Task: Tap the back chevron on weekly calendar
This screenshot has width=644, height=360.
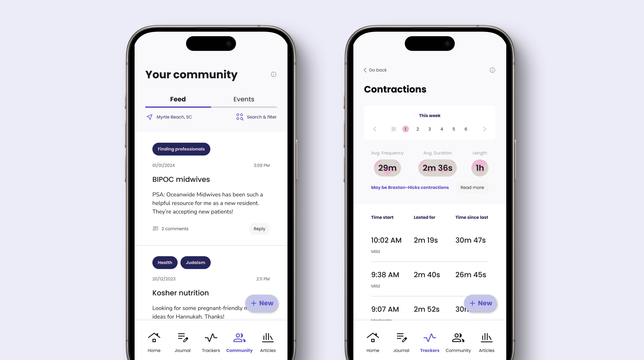Action: tap(375, 129)
